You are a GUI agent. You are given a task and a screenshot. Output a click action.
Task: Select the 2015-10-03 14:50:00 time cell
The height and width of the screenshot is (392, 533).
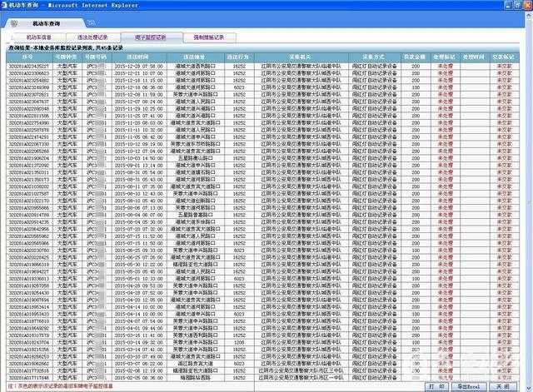(139, 158)
